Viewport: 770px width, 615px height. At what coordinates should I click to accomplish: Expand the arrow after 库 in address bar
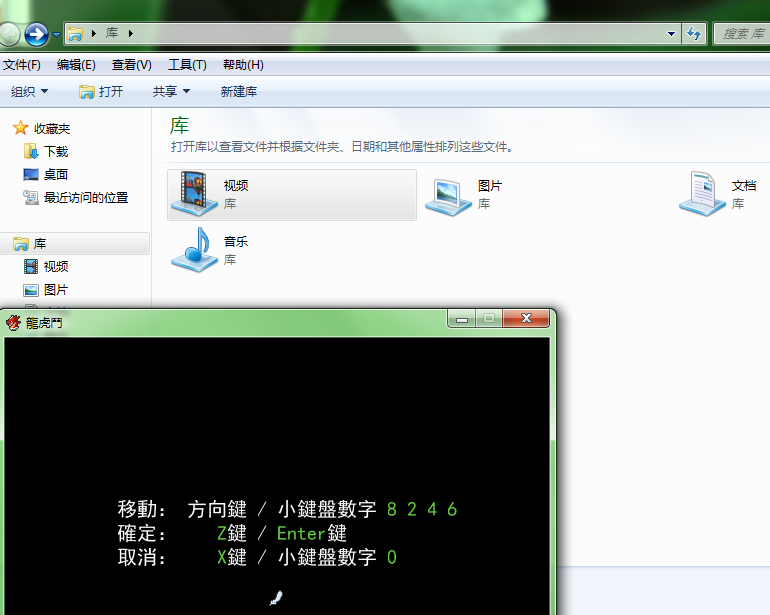pyautogui.click(x=131, y=33)
